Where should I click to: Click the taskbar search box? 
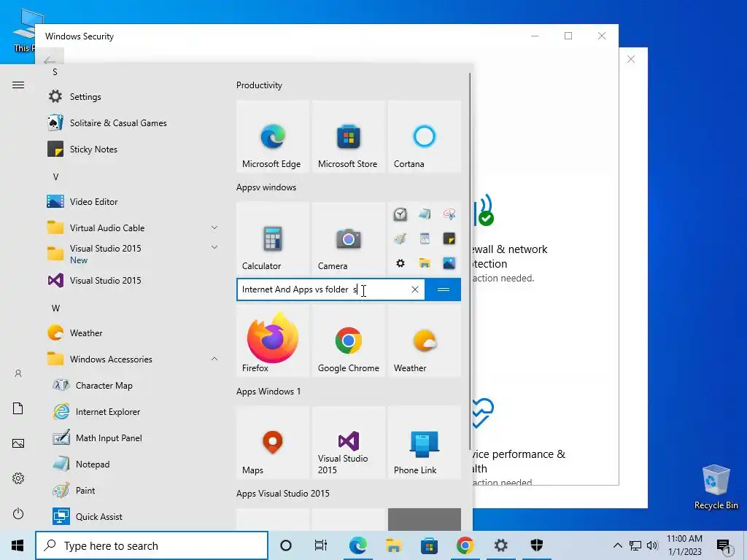pyautogui.click(x=152, y=545)
